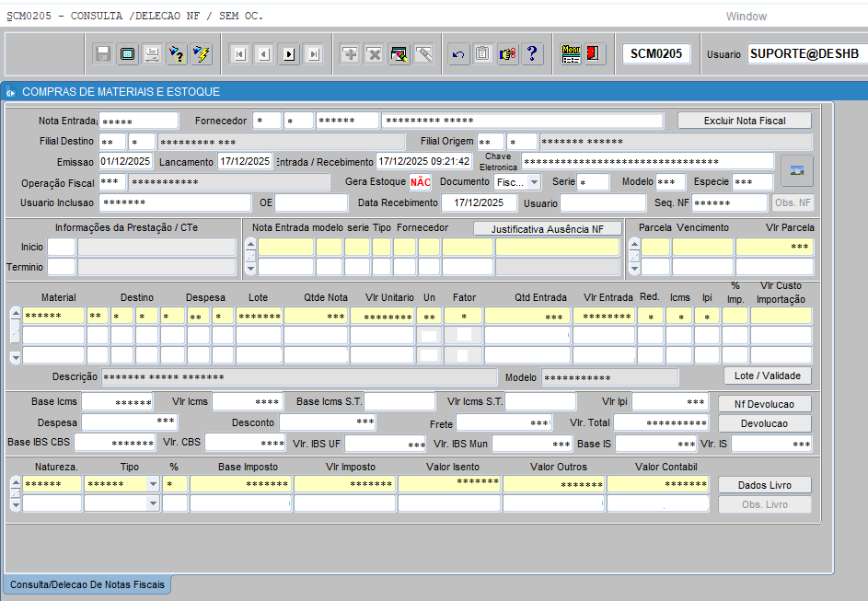Image resolution: width=868 pixels, height=601 pixels.
Task: Click the Data Recebimento date field
Action: coord(479,202)
